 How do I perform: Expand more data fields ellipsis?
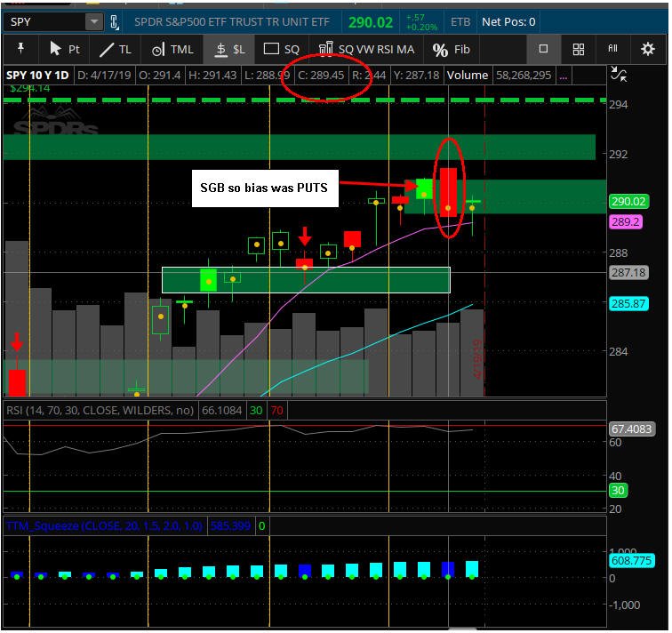coord(564,76)
